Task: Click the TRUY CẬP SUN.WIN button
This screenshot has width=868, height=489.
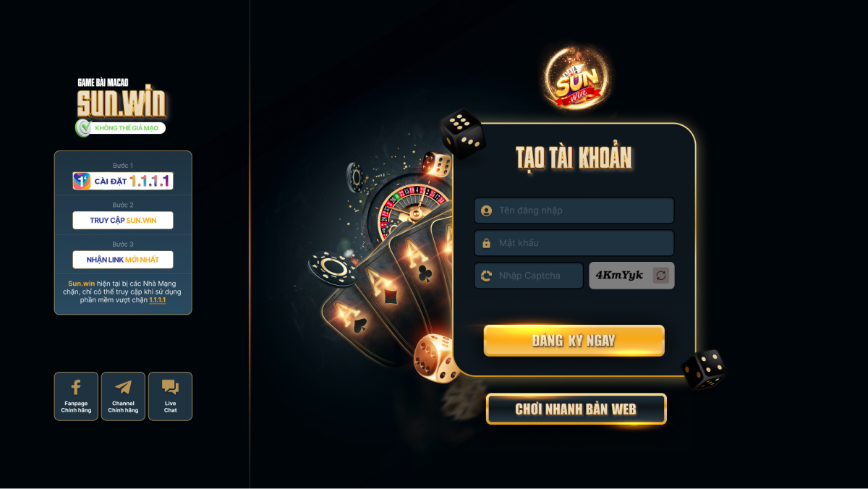Action: 123,220
